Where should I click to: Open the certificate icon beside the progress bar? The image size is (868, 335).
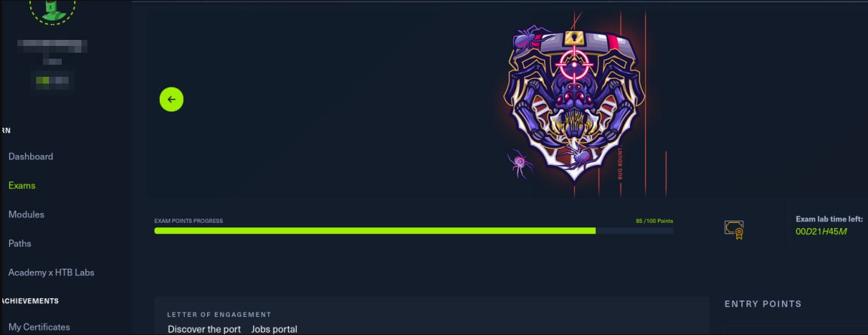(734, 230)
